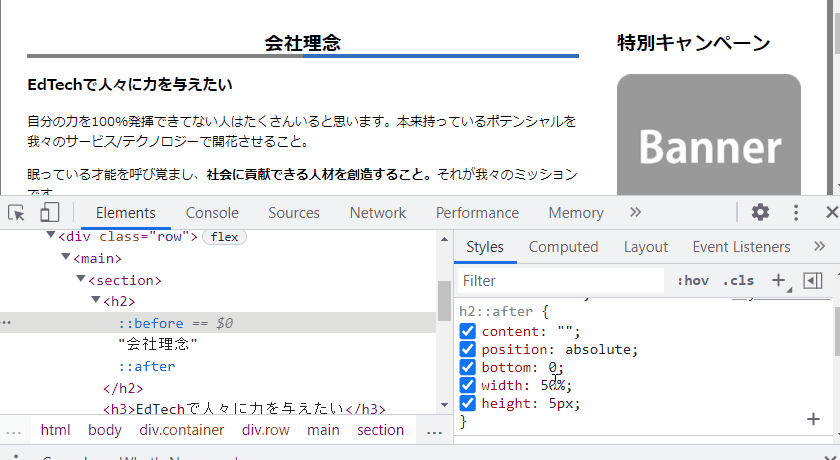
Task: Collapse the main element node
Action: click(x=65, y=257)
